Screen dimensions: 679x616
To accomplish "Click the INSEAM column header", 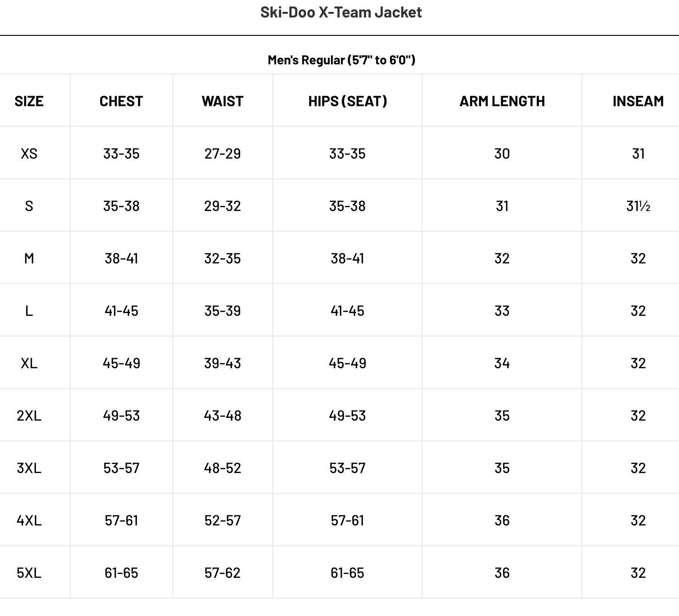I will pos(638,101).
